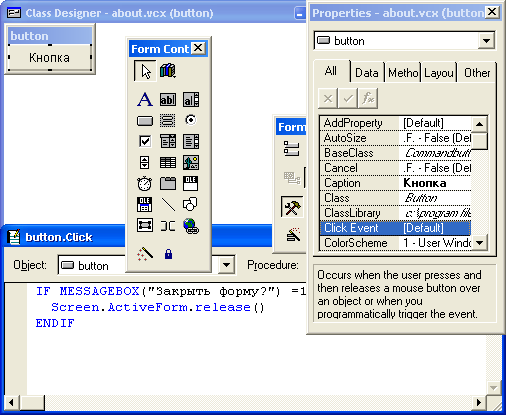Switch to the Layout properties tab
This screenshot has width=506, height=415.
[439, 73]
